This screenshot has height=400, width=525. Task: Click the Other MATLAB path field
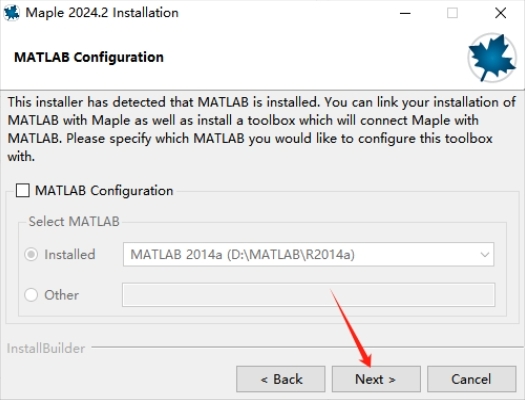coord(308,295)
